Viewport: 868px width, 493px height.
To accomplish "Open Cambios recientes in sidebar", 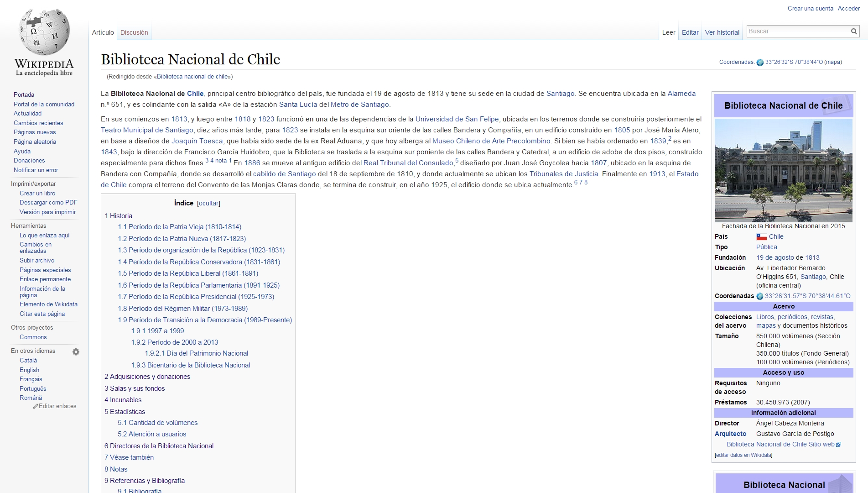I will [x=38, y=123].
